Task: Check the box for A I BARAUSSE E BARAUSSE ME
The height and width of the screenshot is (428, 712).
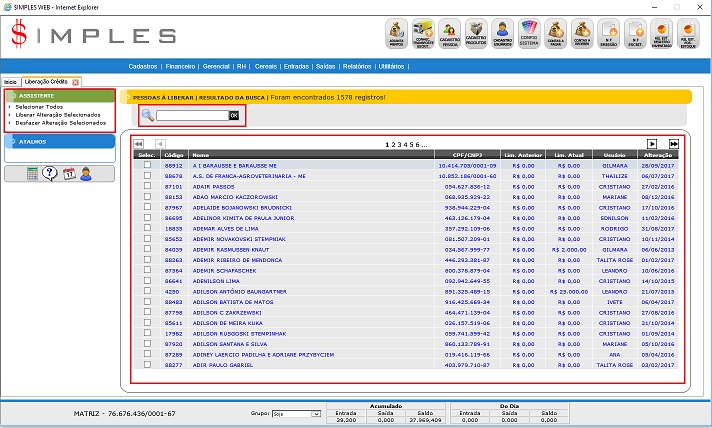Action: [x=147, y=165]
